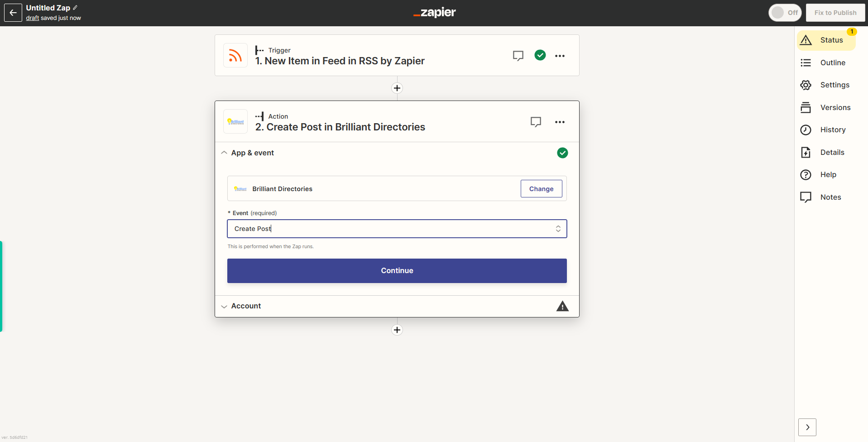This screenshot has height=442, width=868.
Task: Open Help in sidebar
Action: pyautogui.click(x=826, y=175)
